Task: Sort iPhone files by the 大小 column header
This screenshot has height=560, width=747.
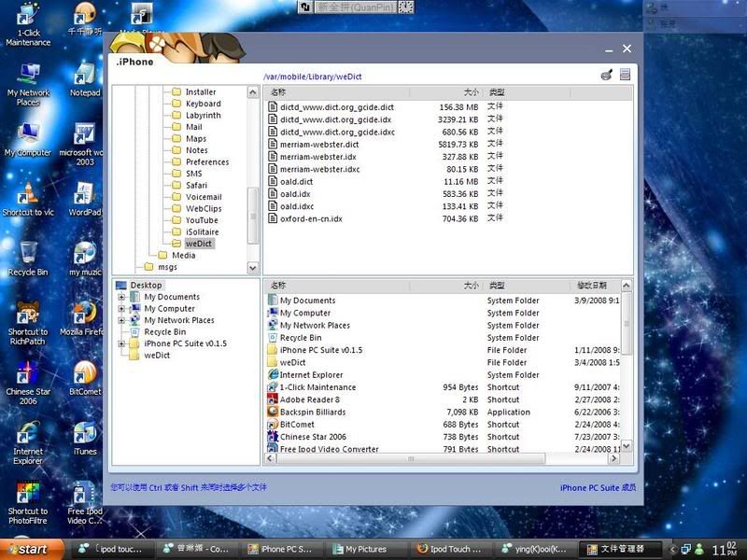Action: [446, 92]
